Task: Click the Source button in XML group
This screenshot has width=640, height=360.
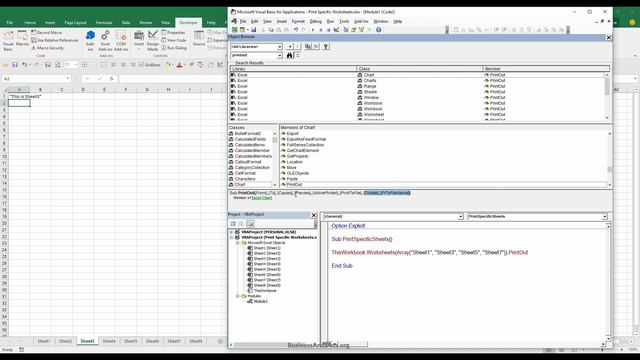Action: point(199,39)
